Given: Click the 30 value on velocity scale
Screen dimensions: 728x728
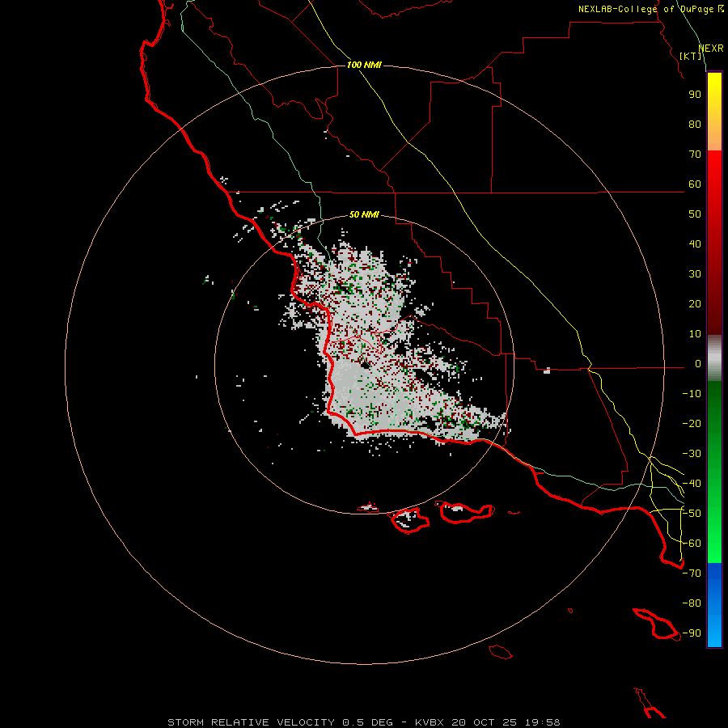Looking at the screenshot, I should point(695,274).
